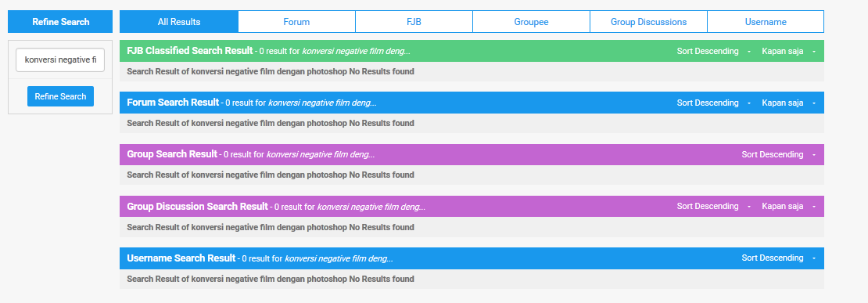The image size is (868, 303).
Task: Expand Kapan saja in Forum Search Result
Action: coord(788,103)
